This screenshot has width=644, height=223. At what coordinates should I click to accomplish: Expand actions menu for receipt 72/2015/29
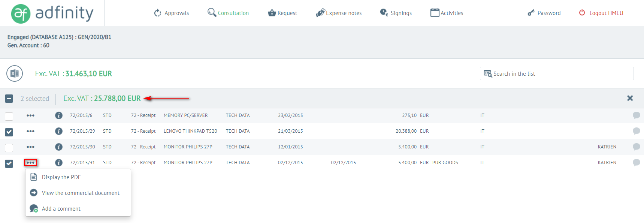(30, 131)
